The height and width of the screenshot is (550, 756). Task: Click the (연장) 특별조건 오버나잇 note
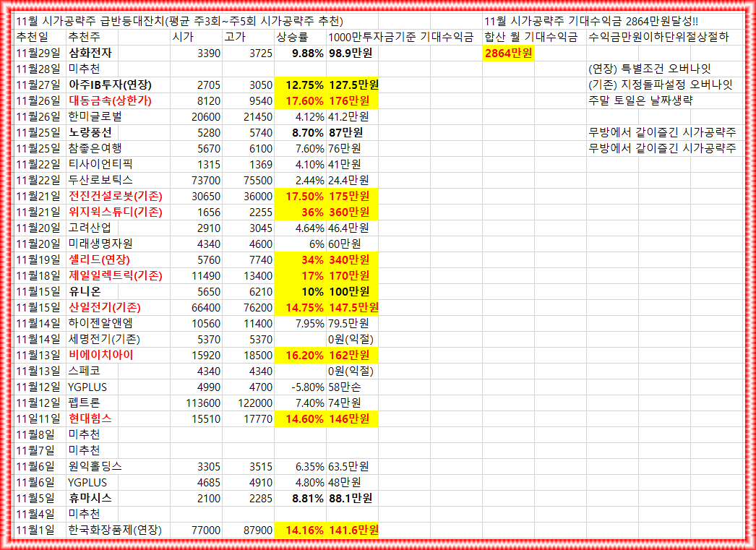tap(650, 69)
